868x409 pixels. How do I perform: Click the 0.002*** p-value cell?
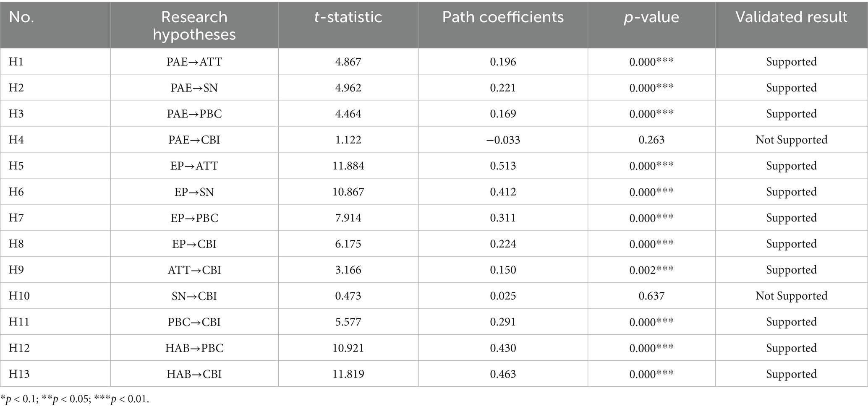tap(651, 270)
